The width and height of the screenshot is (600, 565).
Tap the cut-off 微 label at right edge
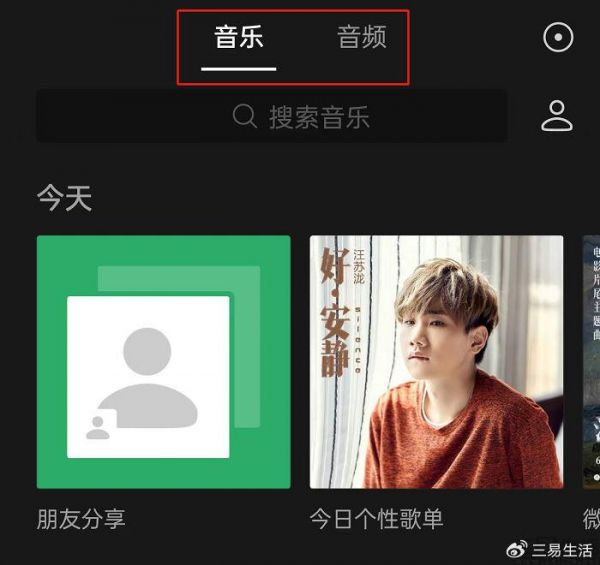pyautogui.click(x=591, y=519)
